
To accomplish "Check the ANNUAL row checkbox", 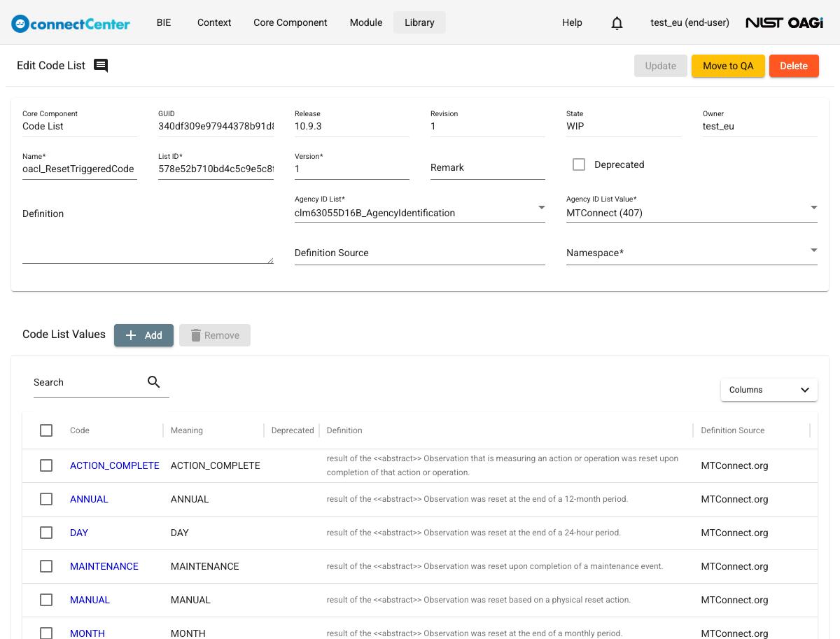I will point(46,499).
